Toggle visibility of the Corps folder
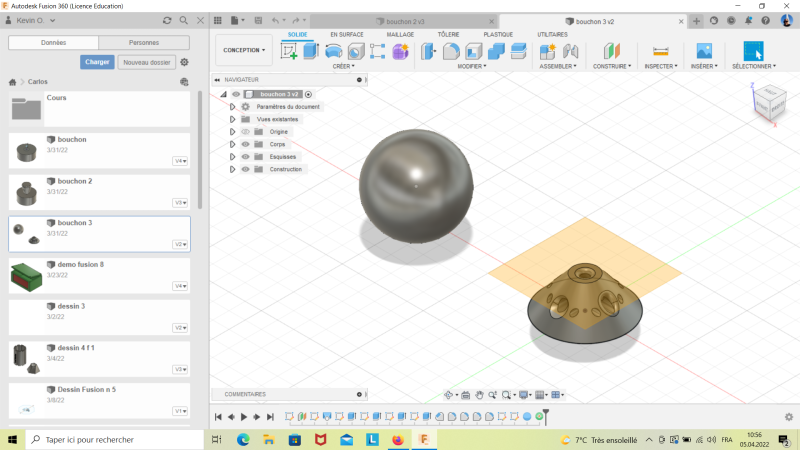800x450 pixels. [x=245, y=144]
